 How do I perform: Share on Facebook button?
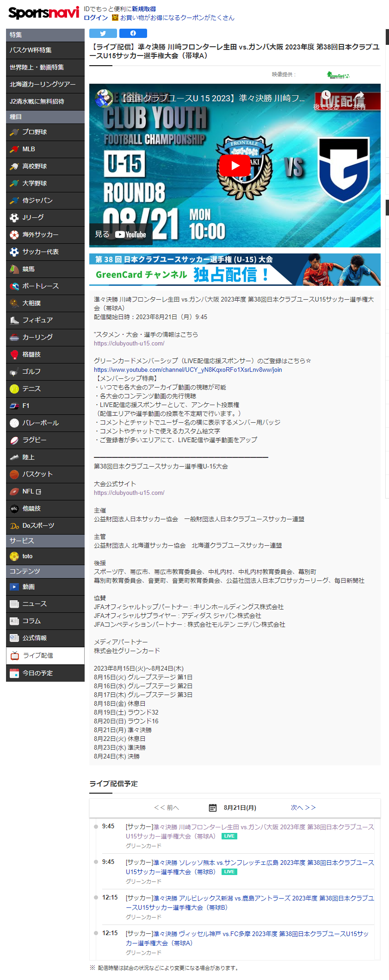pos(133,33)
